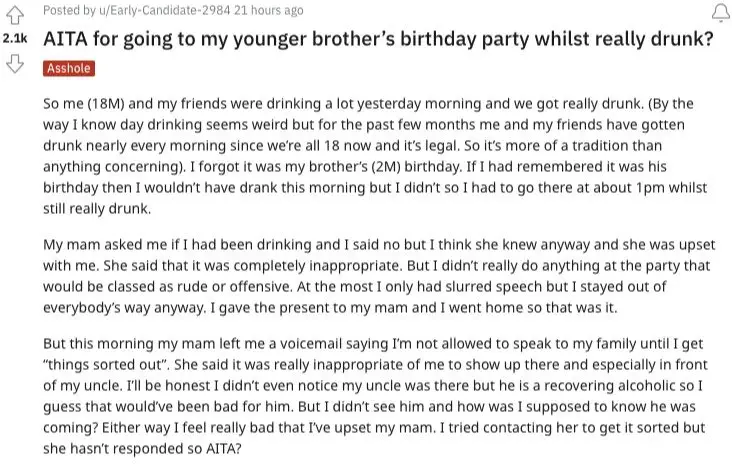The image size is (732, 467).
Task: Click the paragraph starting 'My mam asked me'
Action: tap(379, 276)
